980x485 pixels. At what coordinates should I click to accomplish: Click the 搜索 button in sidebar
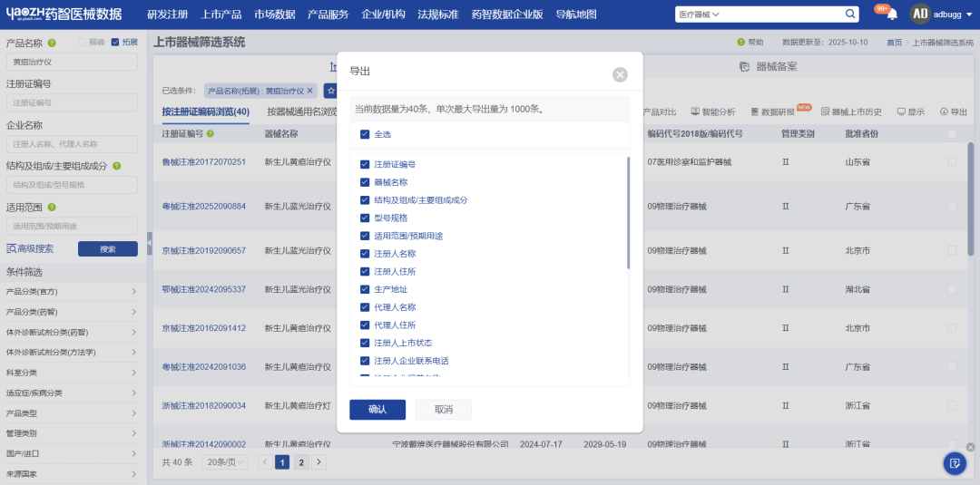(107, 249)
